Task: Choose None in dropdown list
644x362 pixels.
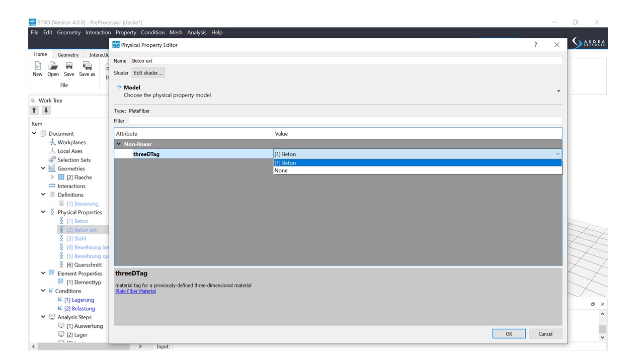Action: coord(417,170)
